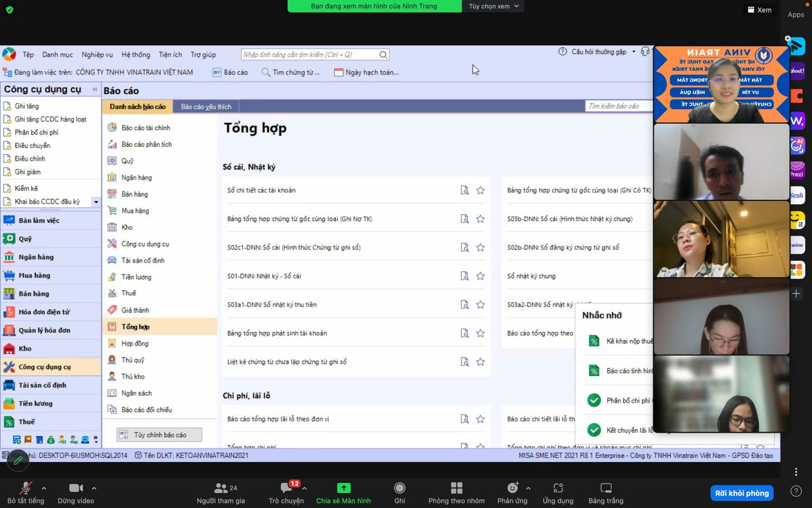Viewport: 812px width, 508px height.
Task: Expand audio options next to Bỏ tắt tiếng
Action: point(43,488)
